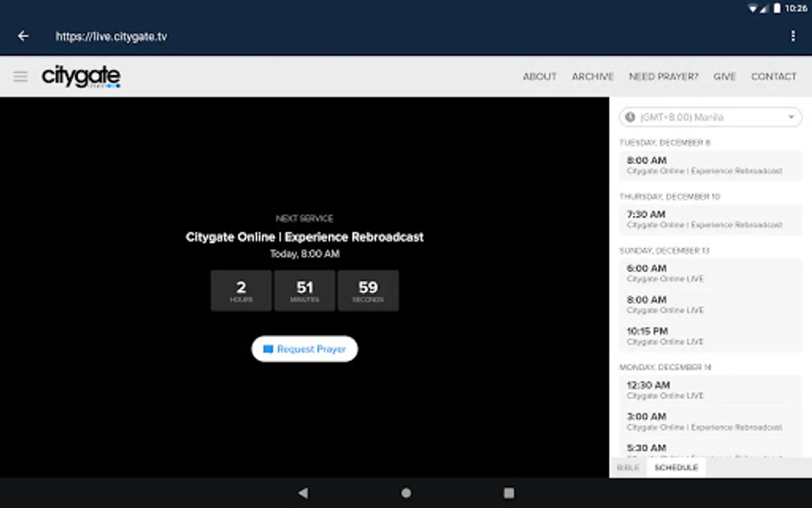Image resolution: width=812 pixels, height=508 pixels.
Task: Select Thursday 7:30 AM Experience Rebroadcast entry
Action: 710,220
